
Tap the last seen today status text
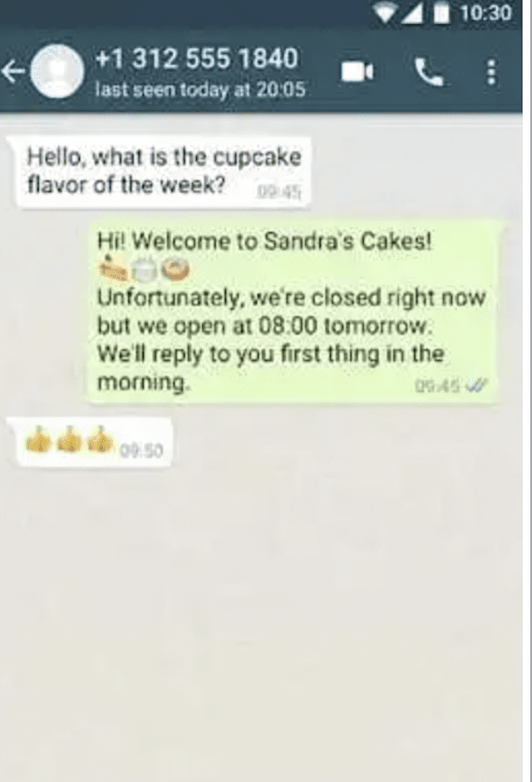coord(200,90)
